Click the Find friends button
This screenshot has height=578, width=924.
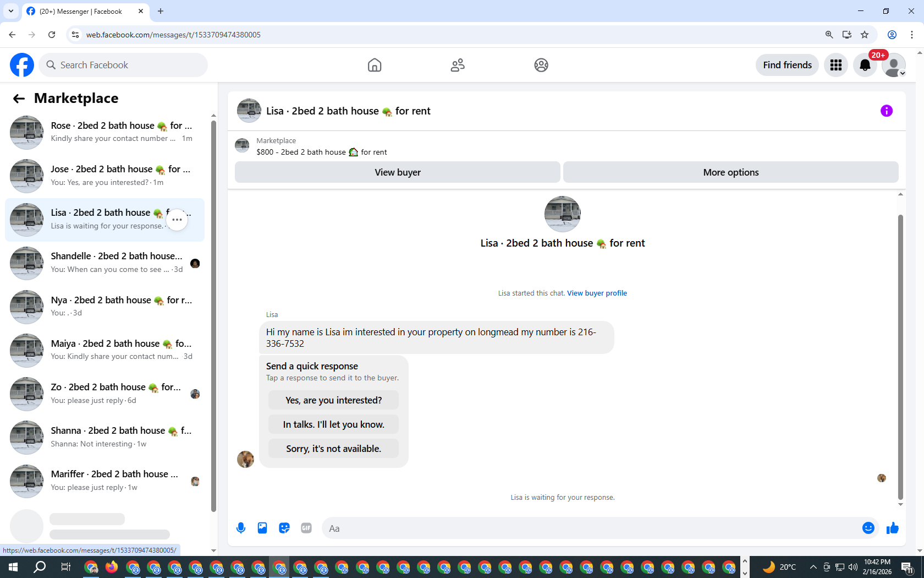coord(787,65)
